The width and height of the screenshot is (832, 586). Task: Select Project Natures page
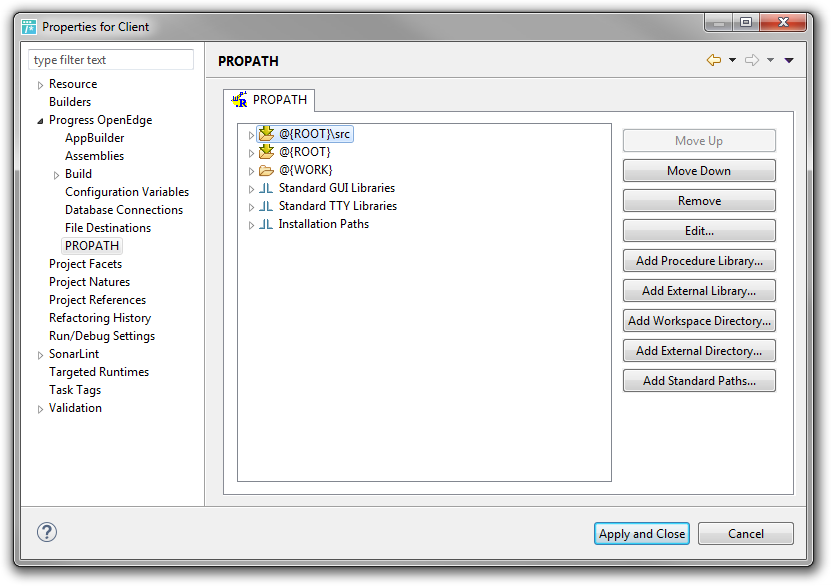(89, 282)
